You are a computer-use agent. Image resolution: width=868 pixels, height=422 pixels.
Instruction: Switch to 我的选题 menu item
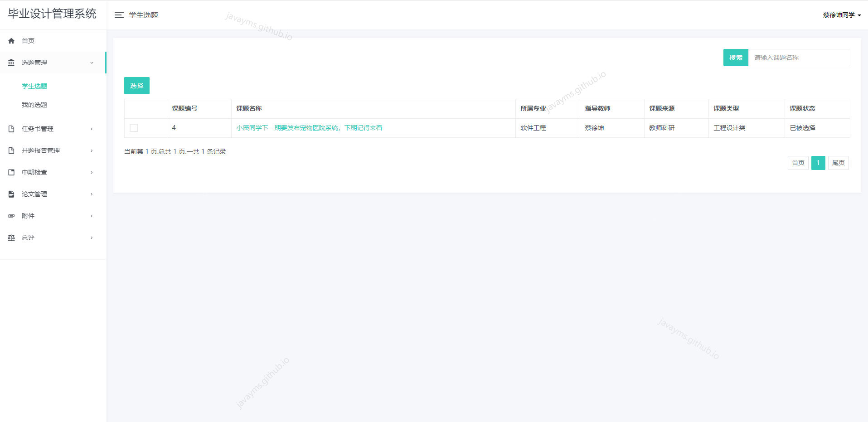click(x=35, y=104)
